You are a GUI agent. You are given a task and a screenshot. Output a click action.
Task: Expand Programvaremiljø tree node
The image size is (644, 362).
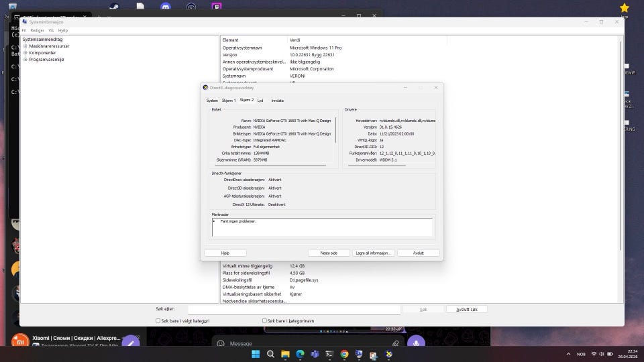pyautogui.click(x=25, y=59)
